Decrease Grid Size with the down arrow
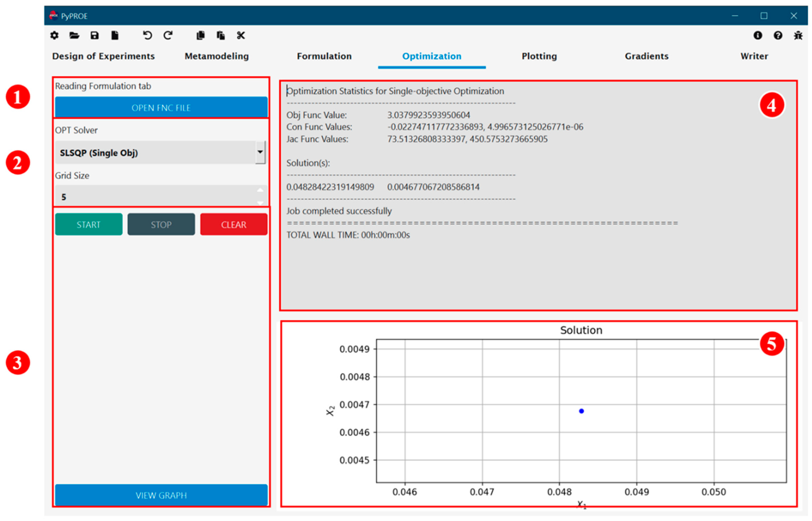Screen dimensions: 812x521 [260, 203]
